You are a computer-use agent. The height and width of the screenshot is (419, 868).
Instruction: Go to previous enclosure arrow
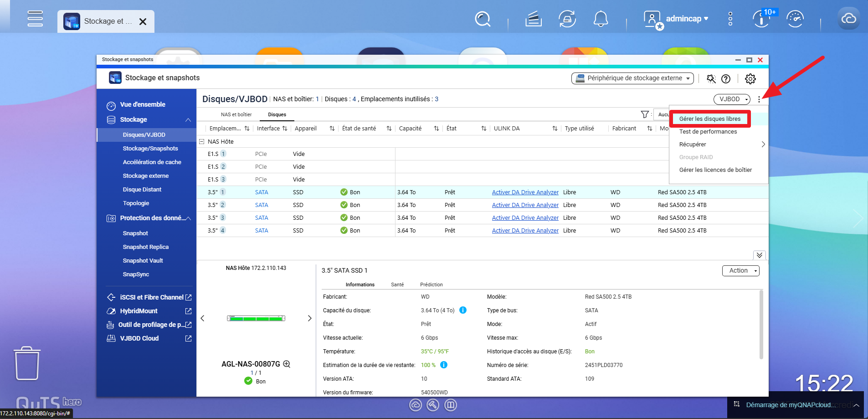203,318
